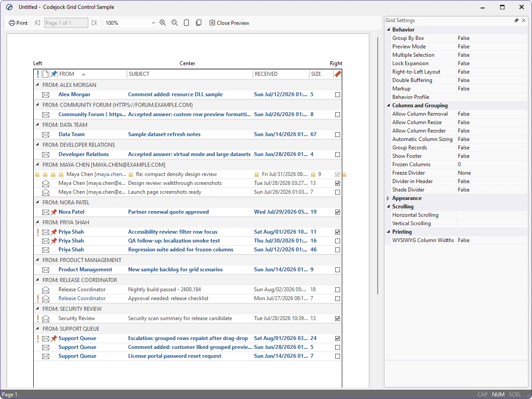The height and width of the screenshot is (399, 532).
Task: Check the Alex Morgan row checkbox
Action: pyautogui.click(x=337, y=94)
